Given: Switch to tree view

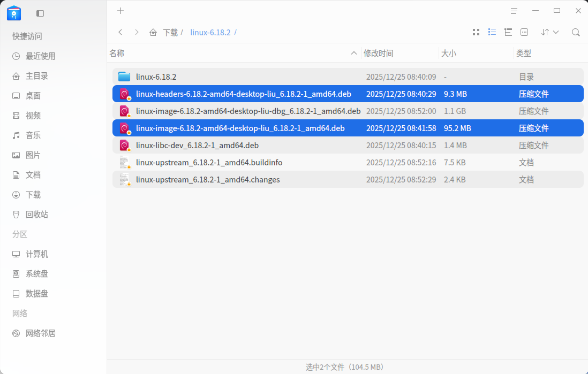Looking at the screenshot, I should tap(508, 32).
